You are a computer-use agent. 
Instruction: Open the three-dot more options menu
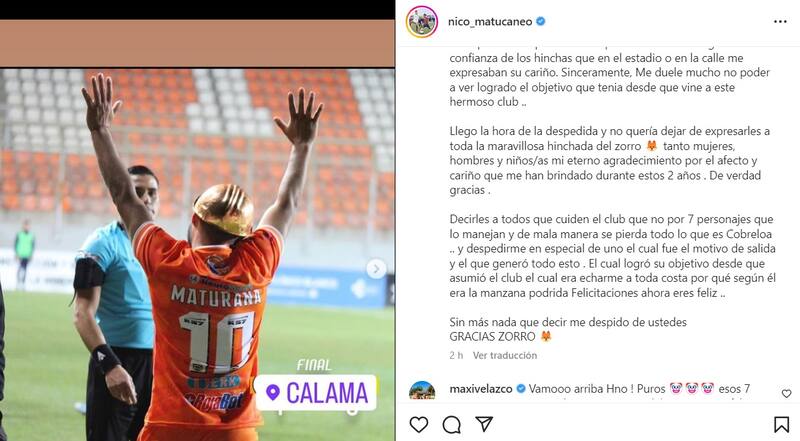pos(780,21)
